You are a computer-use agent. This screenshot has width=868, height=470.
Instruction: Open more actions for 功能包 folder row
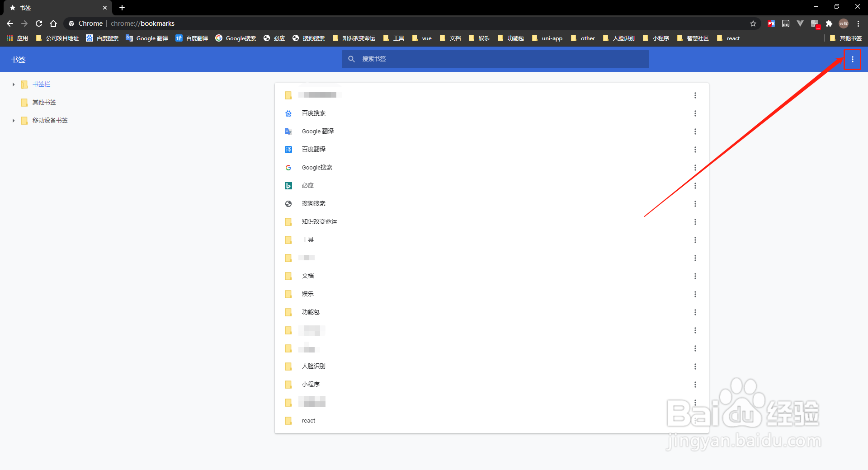695,312
